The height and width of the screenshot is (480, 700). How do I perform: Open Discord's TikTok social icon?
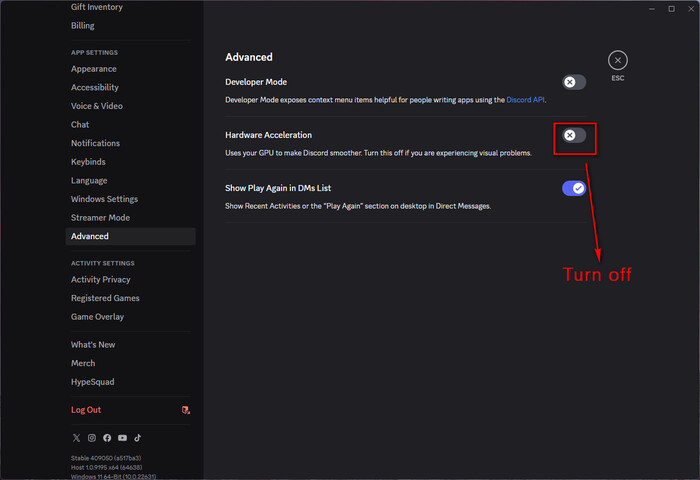coord(138,438)
